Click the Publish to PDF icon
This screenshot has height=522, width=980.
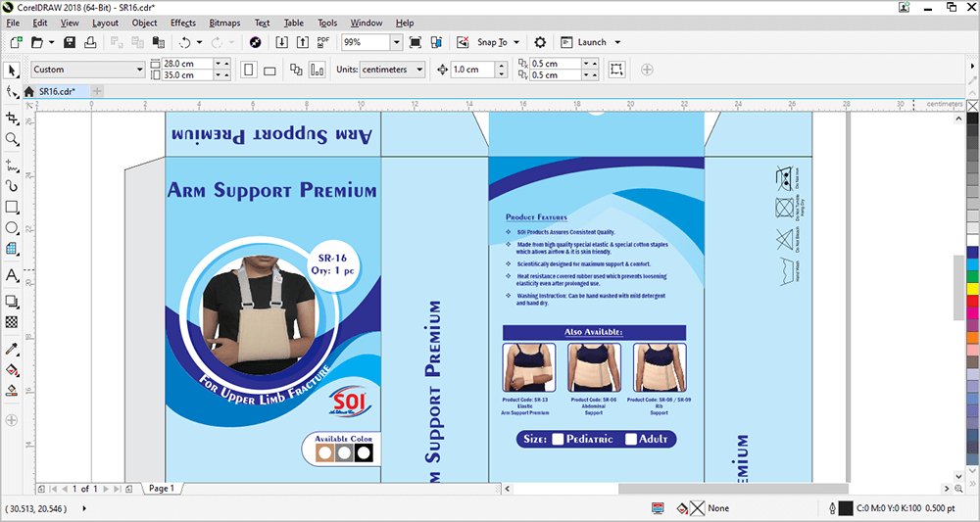pyautogui.click(x=323, y=42)
